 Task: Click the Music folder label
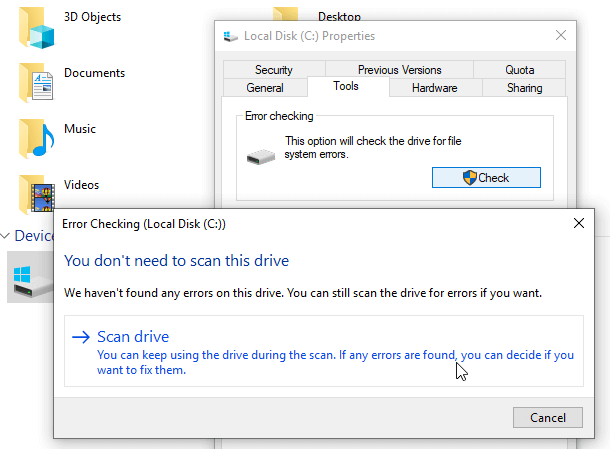tap(80, 129)
